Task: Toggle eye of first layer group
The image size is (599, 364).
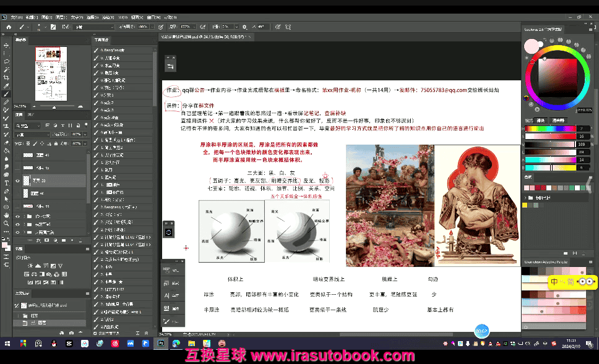Action: coord(17,216)
